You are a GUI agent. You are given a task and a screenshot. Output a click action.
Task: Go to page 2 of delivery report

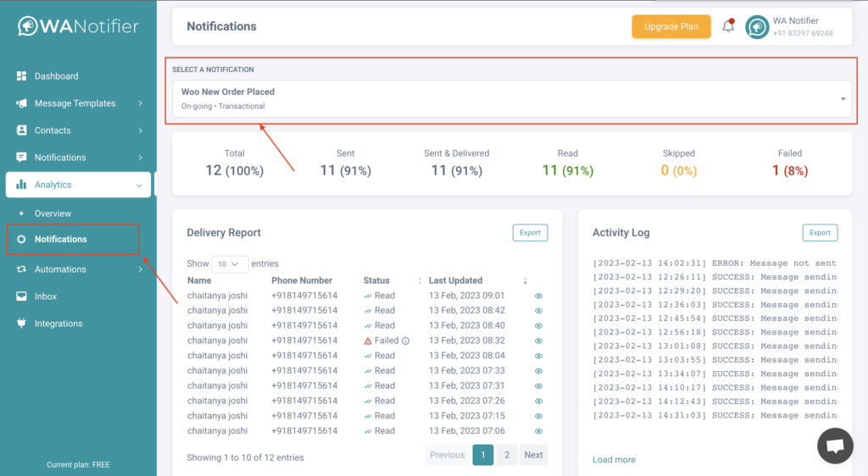click(x=507, y=455)
